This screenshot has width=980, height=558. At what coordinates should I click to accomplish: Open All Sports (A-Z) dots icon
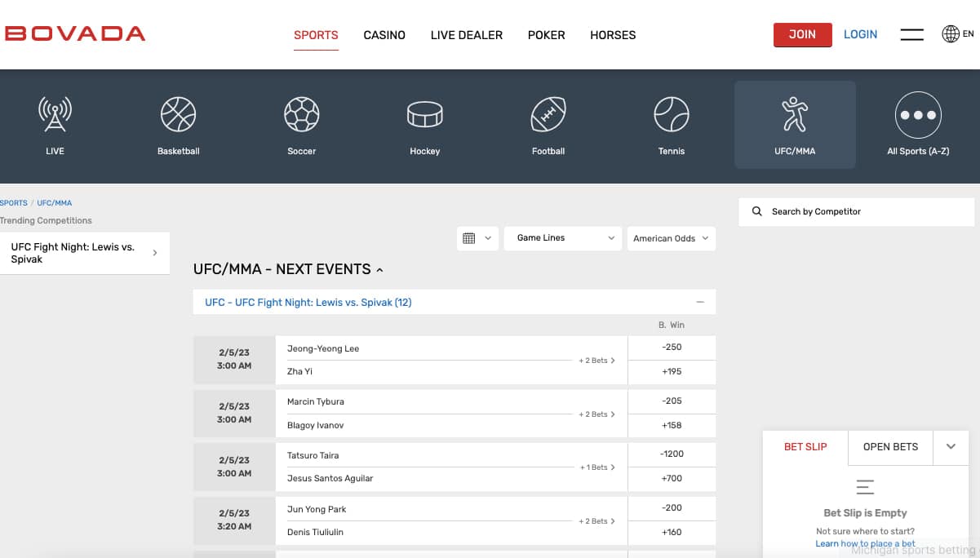coord(918,115)
